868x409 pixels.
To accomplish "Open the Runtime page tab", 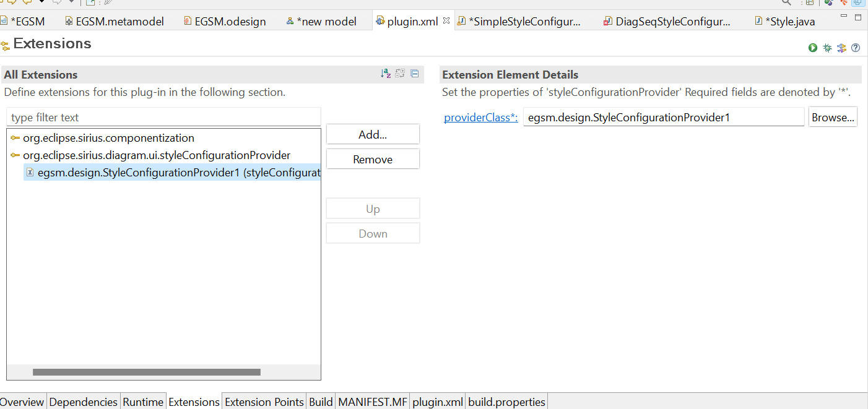I will coord(143,402).
